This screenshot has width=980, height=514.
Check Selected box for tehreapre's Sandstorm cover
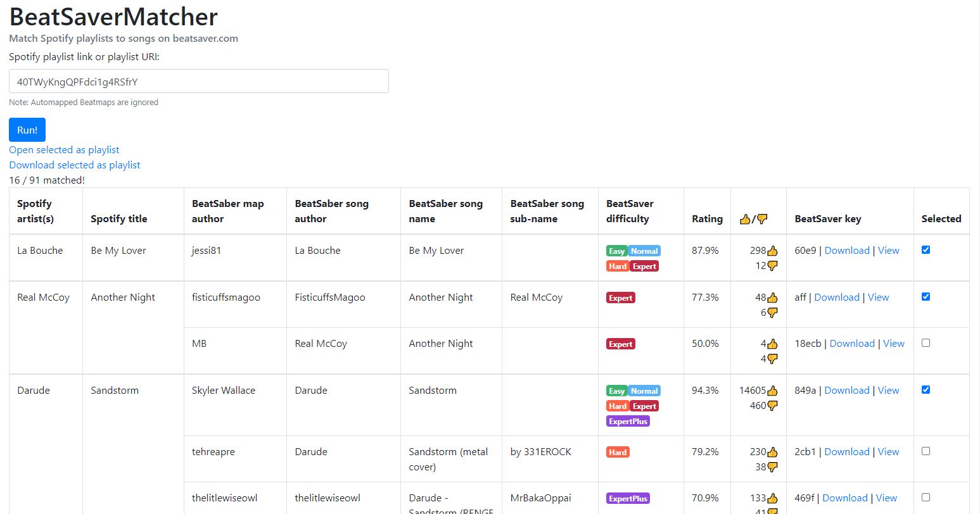(926, 451)
